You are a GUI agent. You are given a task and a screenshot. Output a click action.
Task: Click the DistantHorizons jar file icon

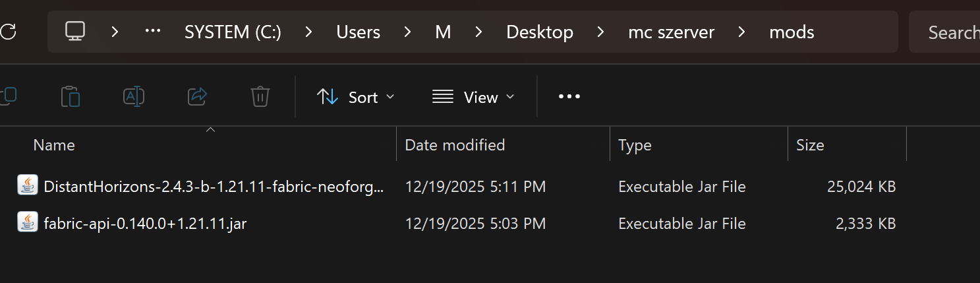(27, 186)
